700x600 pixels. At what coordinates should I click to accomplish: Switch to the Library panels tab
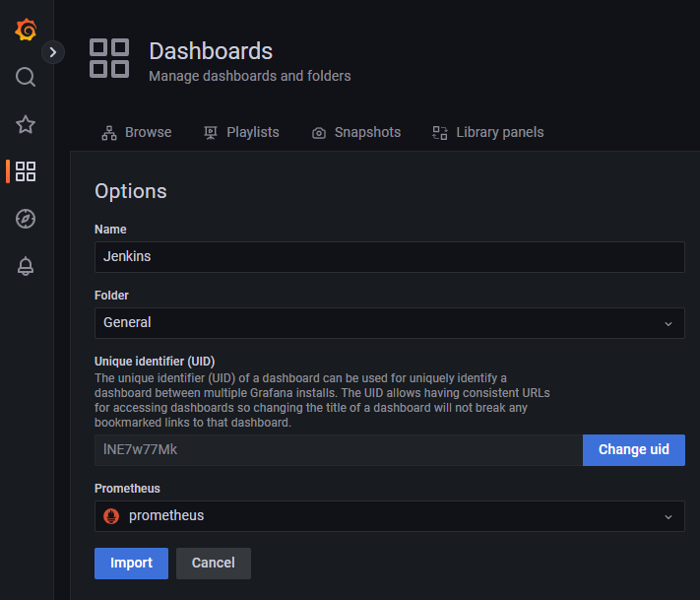pyautogui.click(x=488, y=132)
